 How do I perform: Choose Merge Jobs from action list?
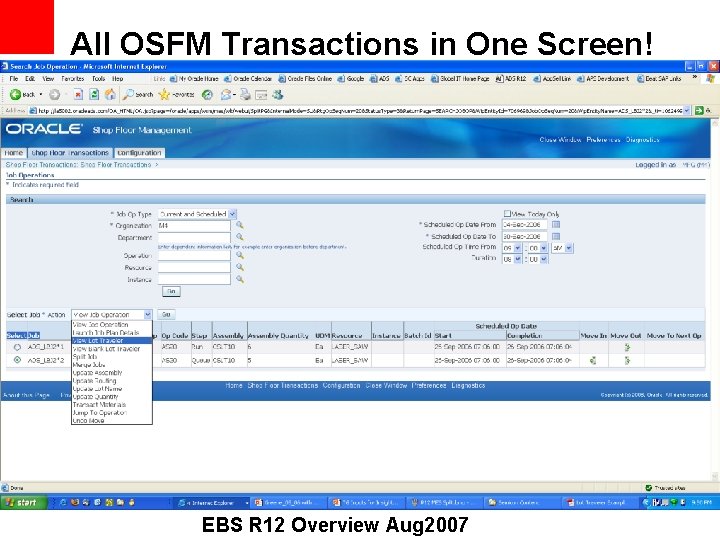pos(112,365)
